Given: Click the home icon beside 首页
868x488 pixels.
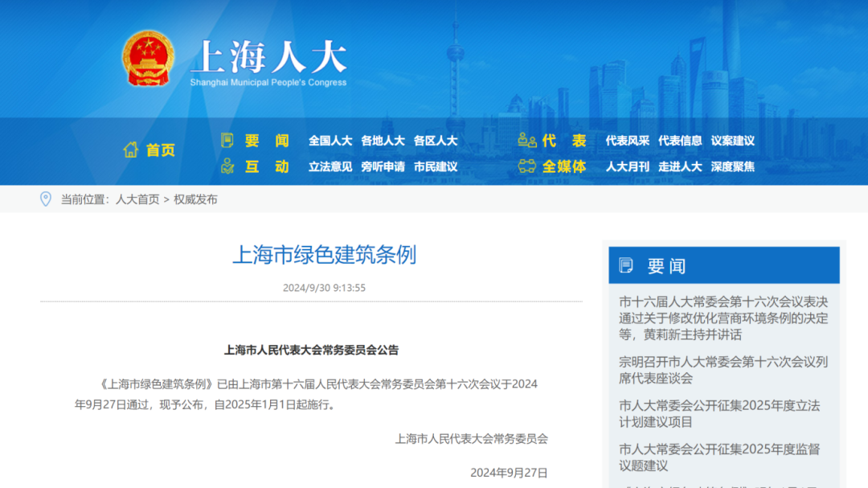Looking at the screenshot, I should point(130,149).
